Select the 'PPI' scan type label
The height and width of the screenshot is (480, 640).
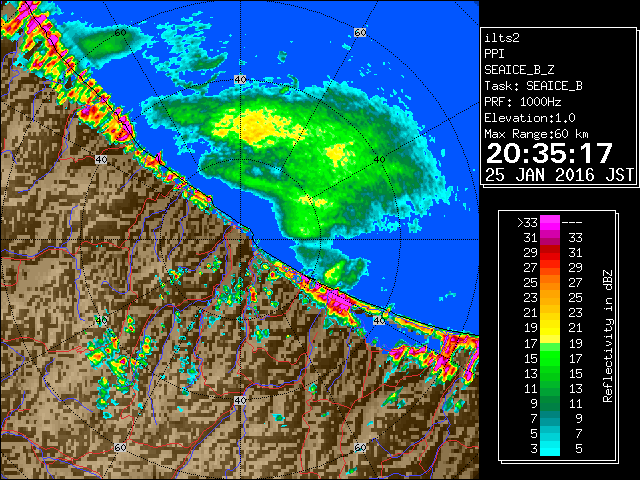494,54
